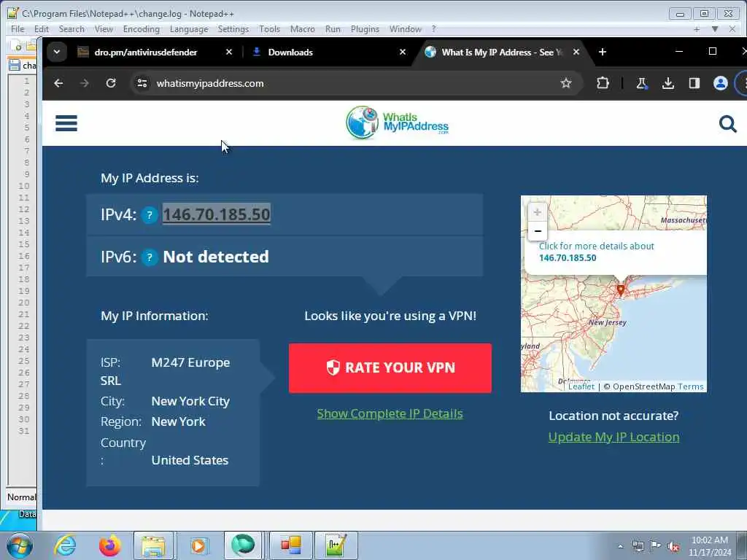Image resolution: width=747 pixels, height=560 pixels.
Task: Open Notepad++ Search menu
Action: (71, 29)
